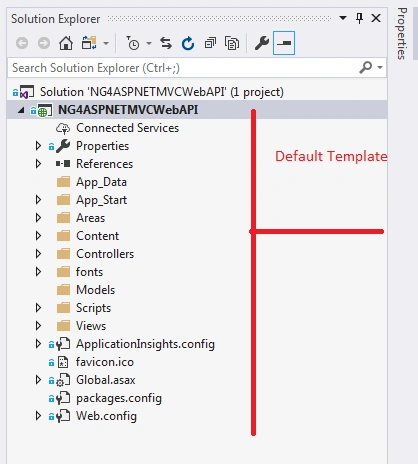Switch views with Solutions and Folders icon
This screenshot has height=464, width=418.
click(x=89, y=43)
